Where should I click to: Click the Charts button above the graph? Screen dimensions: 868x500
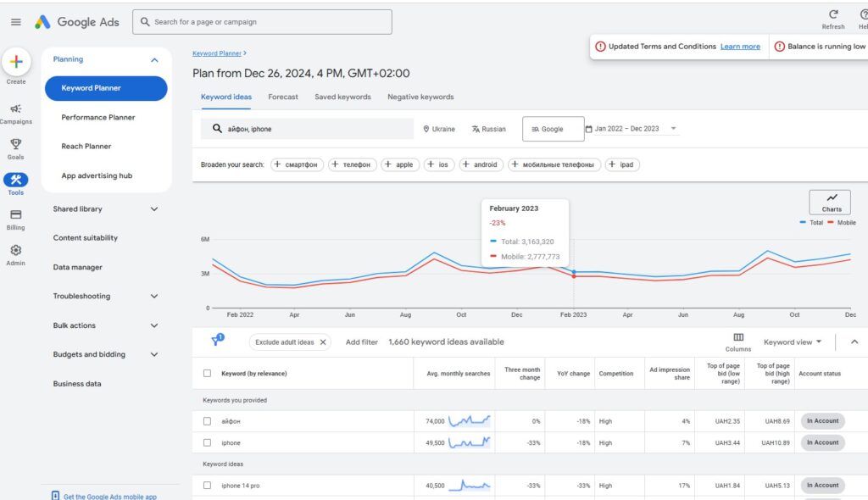[830, 202]
